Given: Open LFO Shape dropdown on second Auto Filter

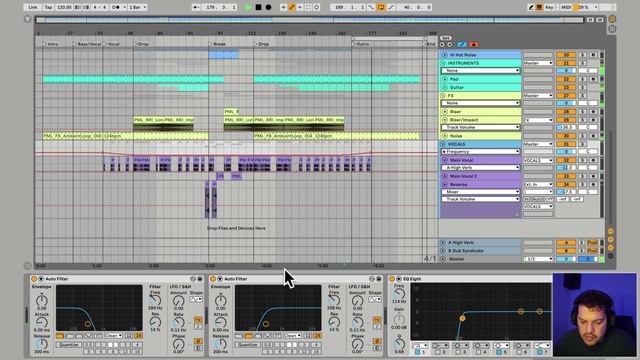Looking at the screenshot, I should 375,300.
